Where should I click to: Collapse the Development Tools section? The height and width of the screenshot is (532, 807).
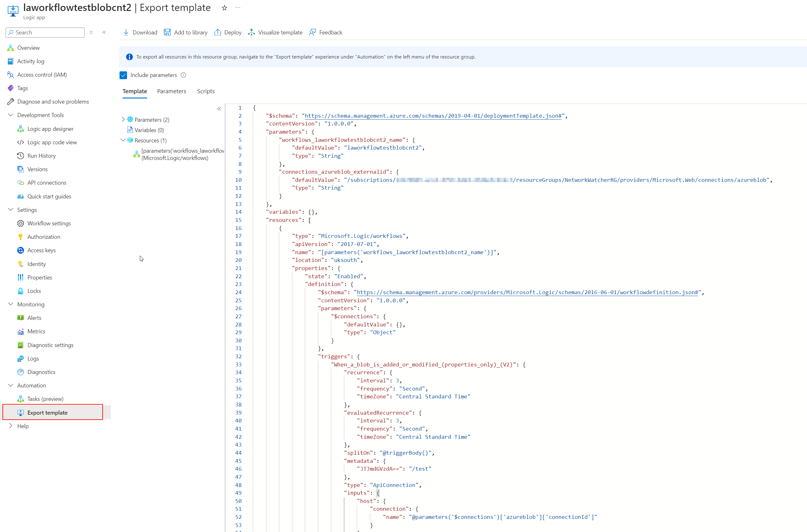11,115
